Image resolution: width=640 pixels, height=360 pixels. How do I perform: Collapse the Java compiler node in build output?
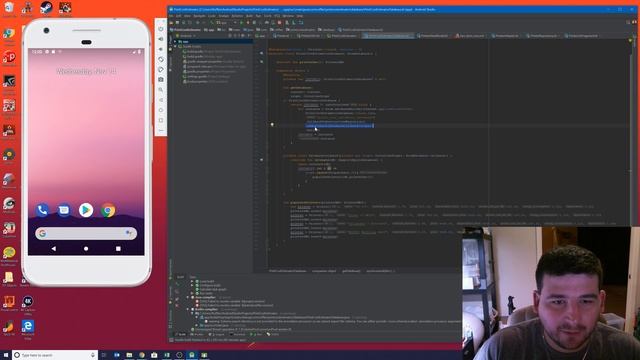(188, 298)
